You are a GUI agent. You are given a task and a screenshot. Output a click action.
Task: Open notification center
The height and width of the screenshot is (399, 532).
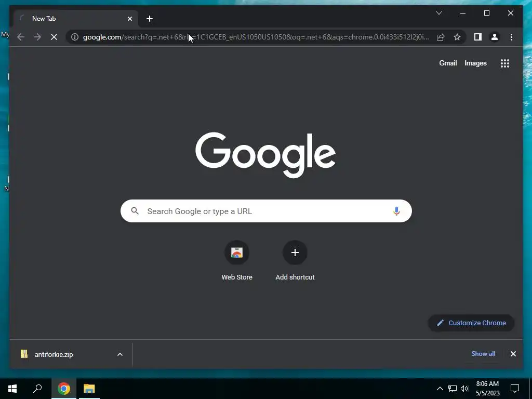tap(515, 389)
